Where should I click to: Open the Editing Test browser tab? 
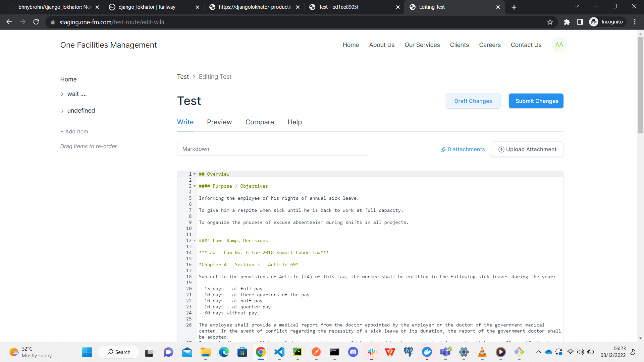point(432,7)
